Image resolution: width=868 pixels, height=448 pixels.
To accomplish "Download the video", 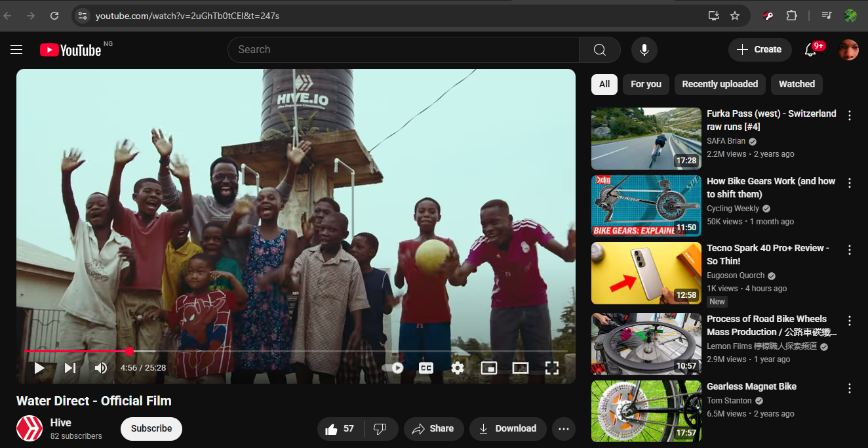I will tap(508, 429).
